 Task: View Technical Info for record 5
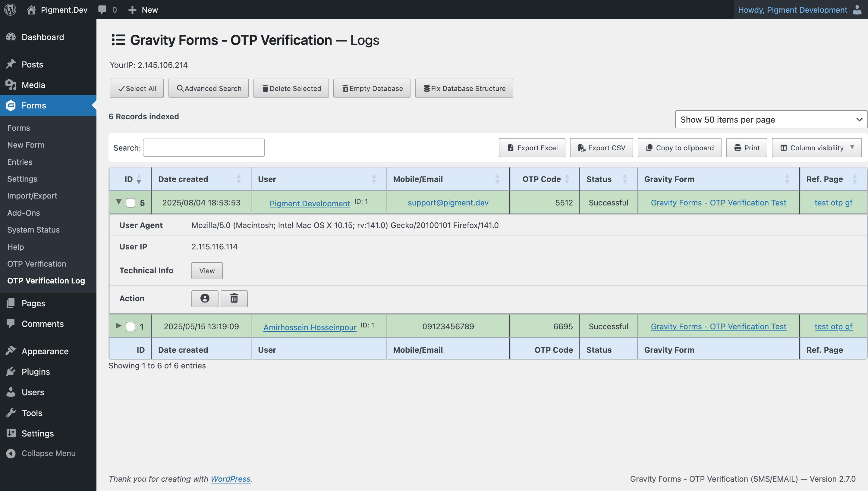207,271
